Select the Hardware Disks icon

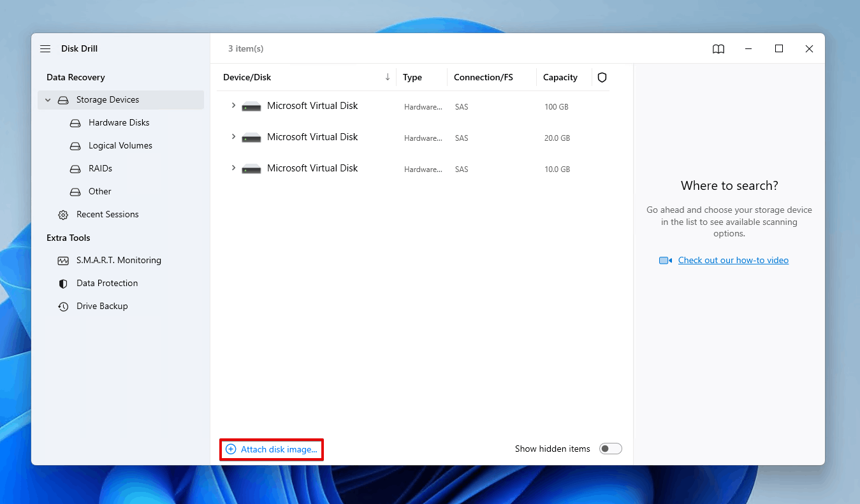coord(76,123)
